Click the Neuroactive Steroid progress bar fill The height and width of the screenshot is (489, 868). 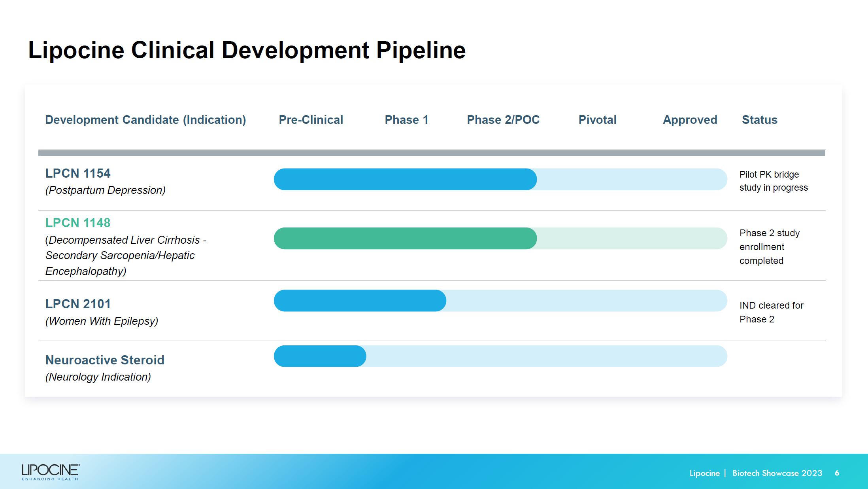320,356
